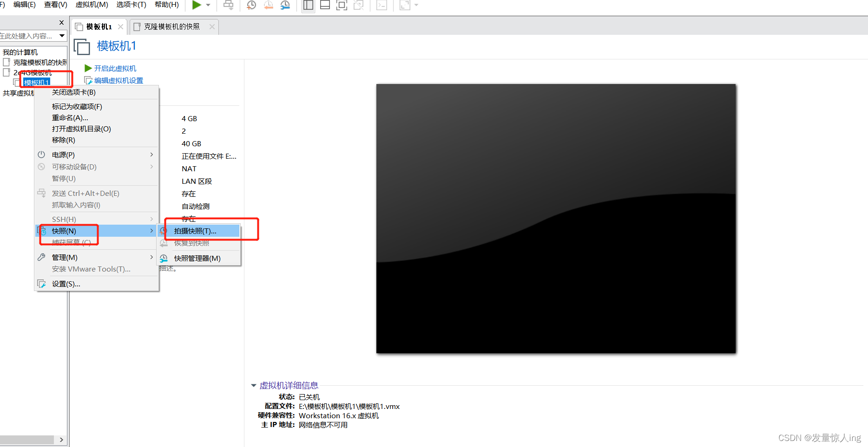Expand the 电源(P) submenu
Image resolution: width=868 pixels, height=447 pixels.
click(x=97, y=155)
